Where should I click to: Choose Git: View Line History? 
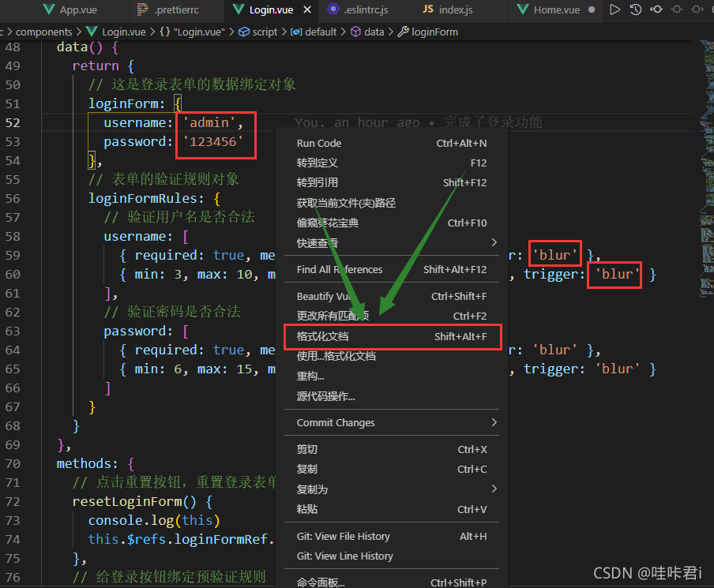(392, 556)
